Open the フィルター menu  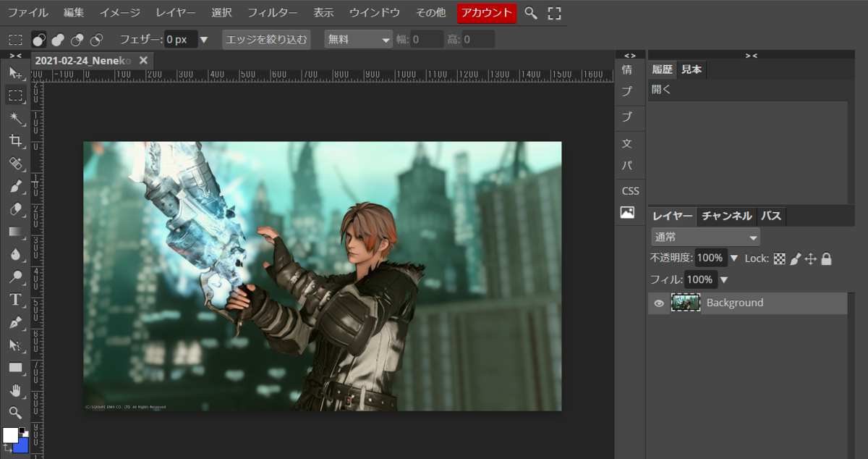(272, 13)
